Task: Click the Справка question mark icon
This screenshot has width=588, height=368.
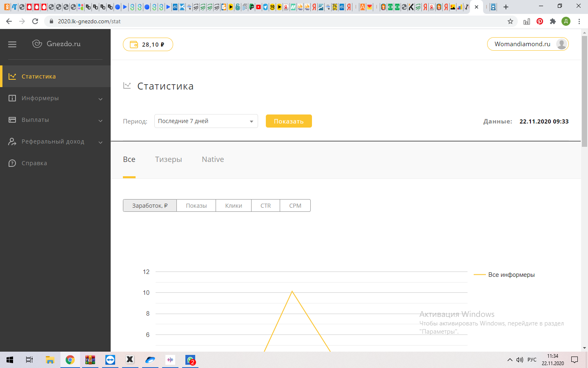Action: pos(12,163)
